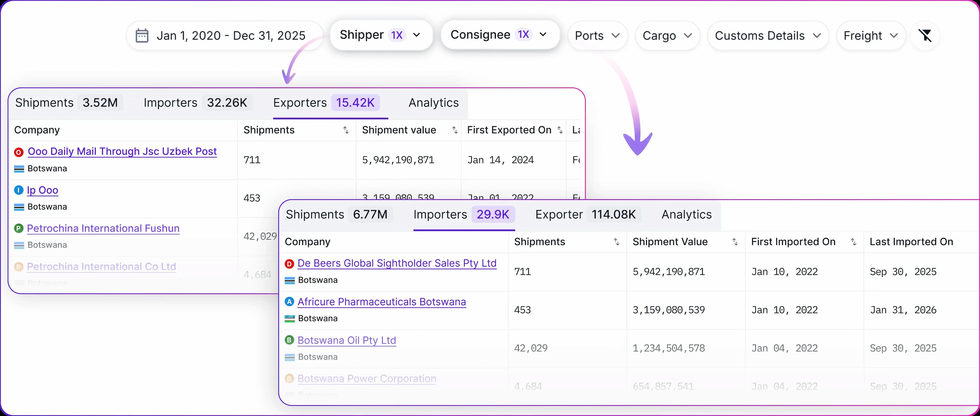The width and height of the screenshot is (980, 416).
Task: Open the Customs Details dropdown
Action: point(767,36)
